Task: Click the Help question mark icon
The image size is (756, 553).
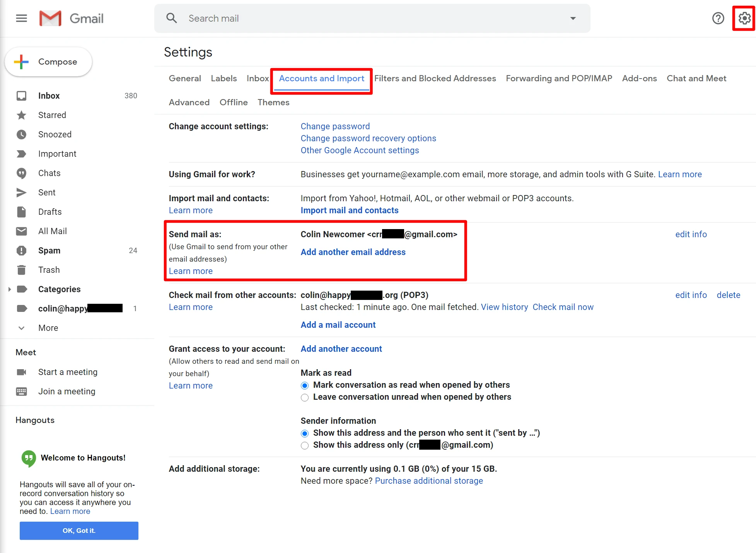Action: coord(719,18)
